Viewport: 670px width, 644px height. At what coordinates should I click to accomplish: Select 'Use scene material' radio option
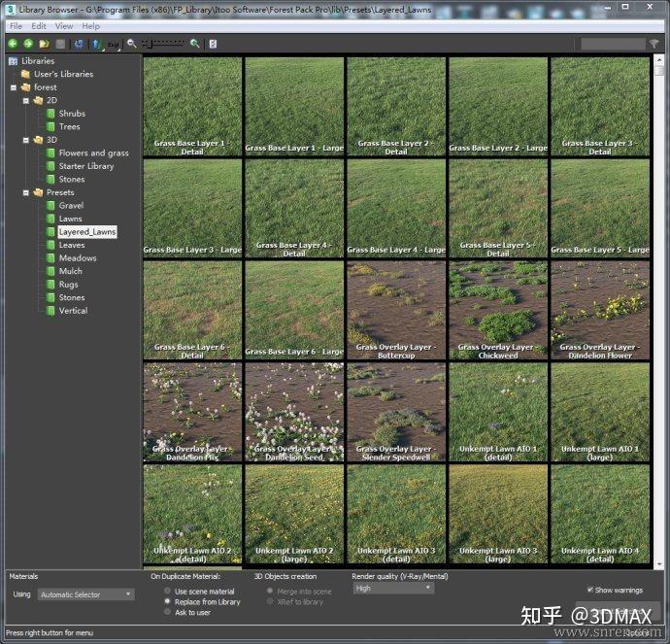[x=168, y=591]
